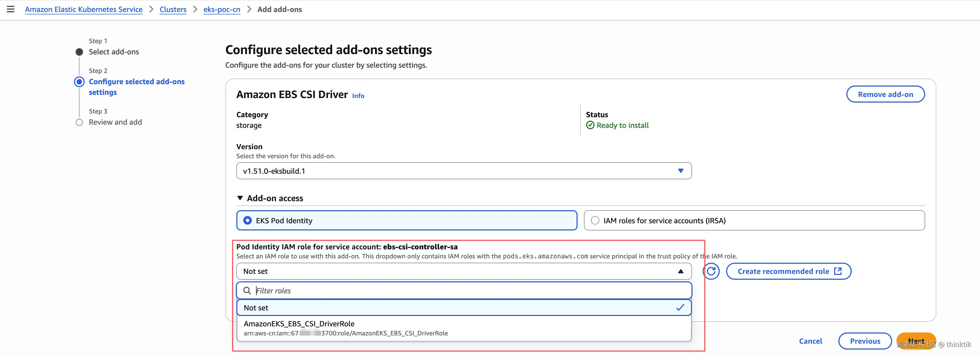This screenshot has height=357, width=980.
Task: Click the storage category value
Action: [249, 125]
